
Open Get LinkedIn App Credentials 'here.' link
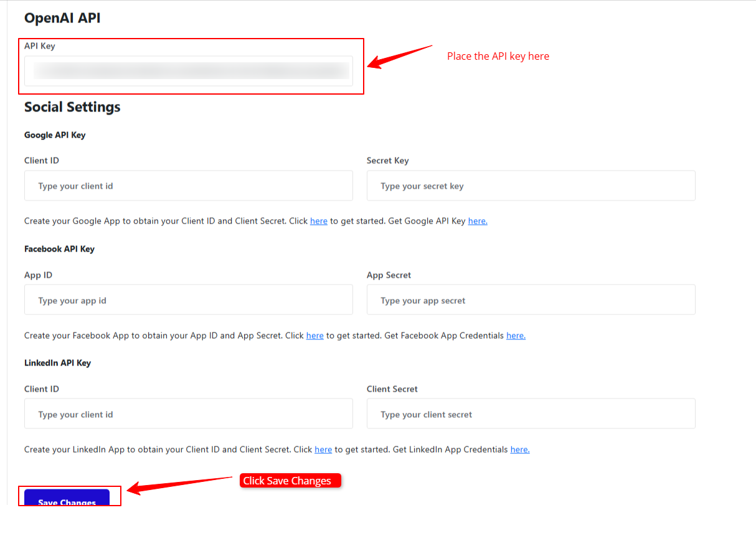520,449
